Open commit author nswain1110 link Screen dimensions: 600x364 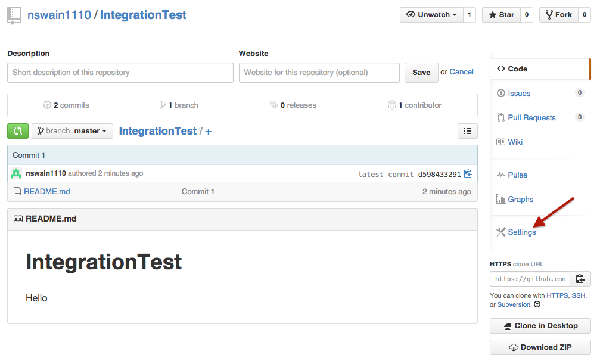(x=46, y=173)
